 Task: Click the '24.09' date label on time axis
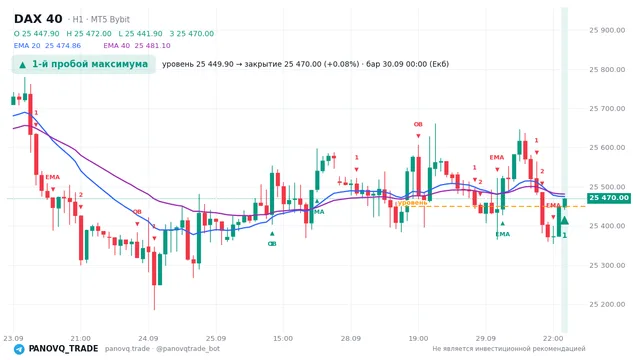point(148,338)
